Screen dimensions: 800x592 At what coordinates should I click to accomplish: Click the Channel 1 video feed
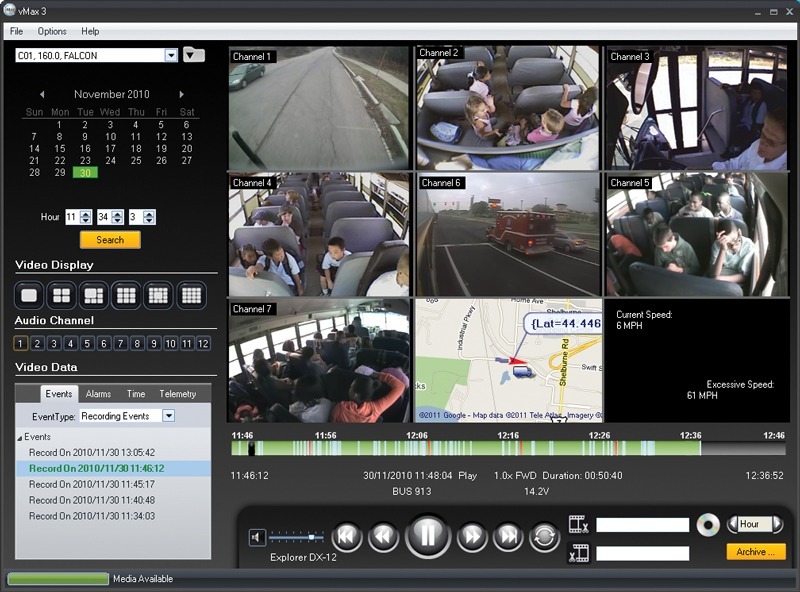pyautogui.click(x=318, y=108)
